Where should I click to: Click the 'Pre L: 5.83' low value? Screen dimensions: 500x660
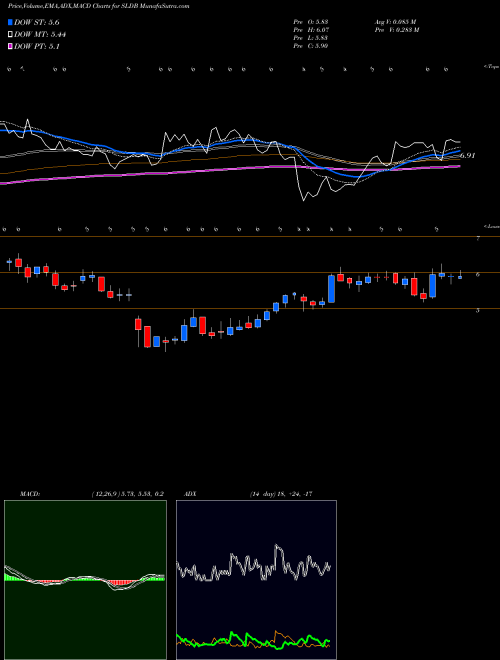point(311,38)
